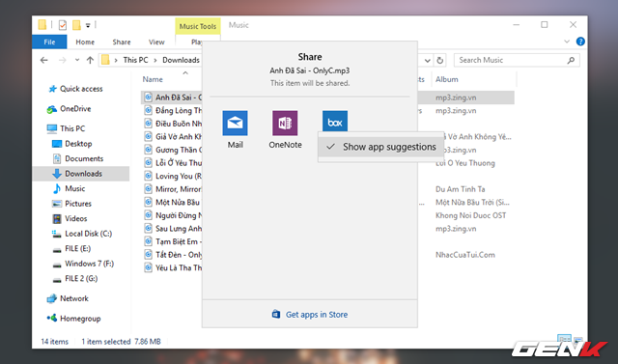Select the file starting Sau Lưng Anh
Screen dimensions: 618x364
173,229
